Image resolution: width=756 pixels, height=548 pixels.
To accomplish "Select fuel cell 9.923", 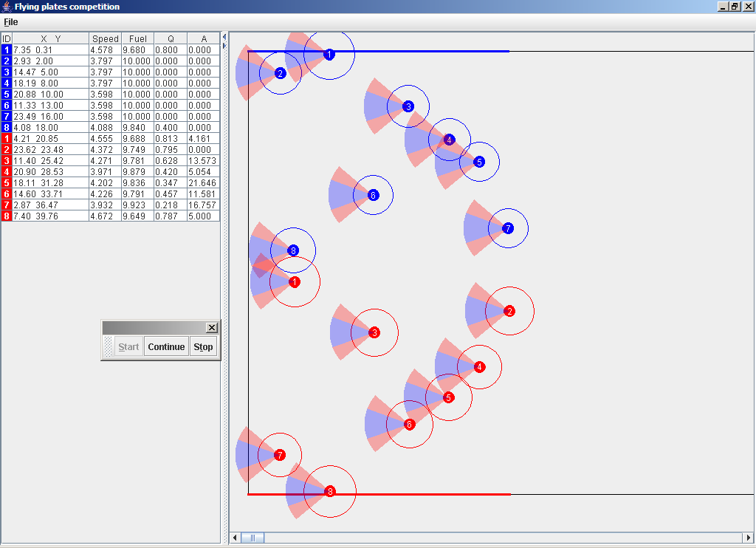I will click(137, 205).
